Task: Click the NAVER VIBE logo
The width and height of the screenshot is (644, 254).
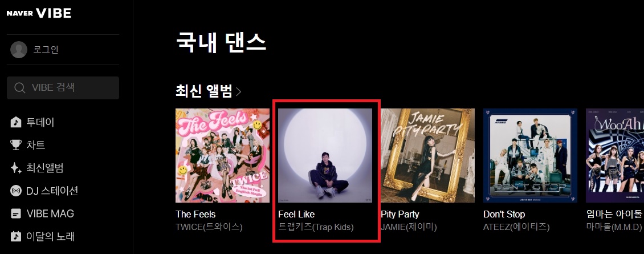Action: [39, 13]
